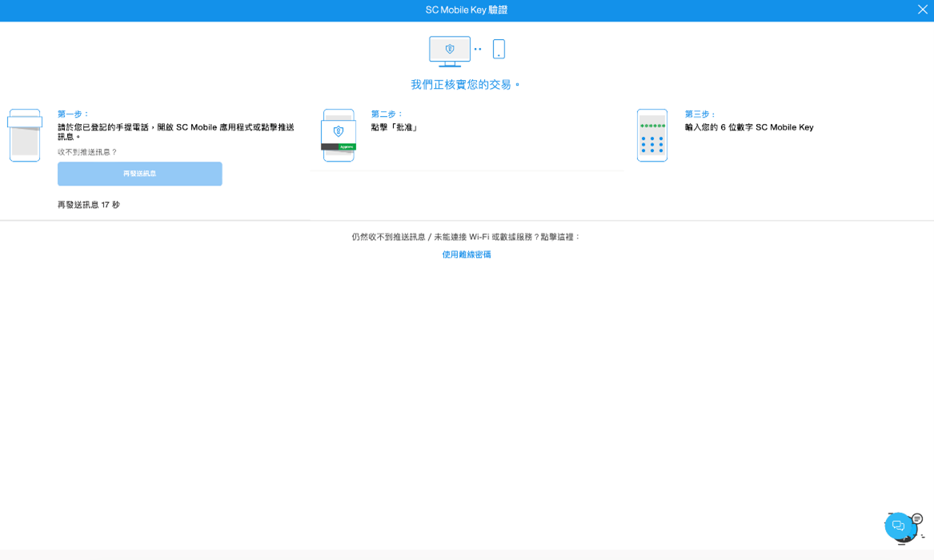The image size is (934, 560).
Task: Click the small white message lines icon
Action: click(917, 518)
